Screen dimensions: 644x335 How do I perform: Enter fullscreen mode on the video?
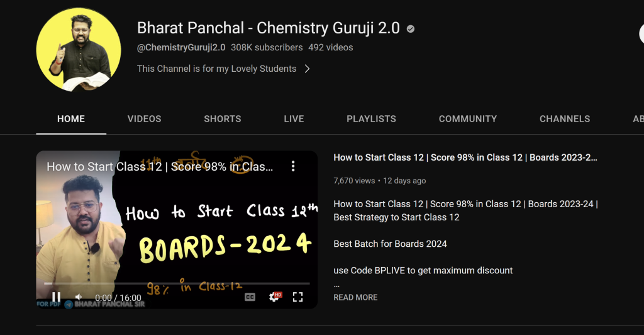tap(297, 297)
